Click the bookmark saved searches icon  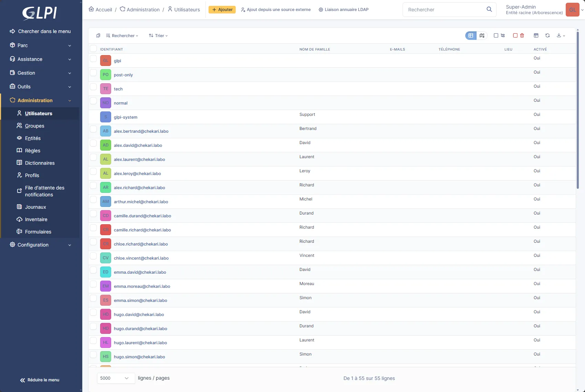click(98, 35)
